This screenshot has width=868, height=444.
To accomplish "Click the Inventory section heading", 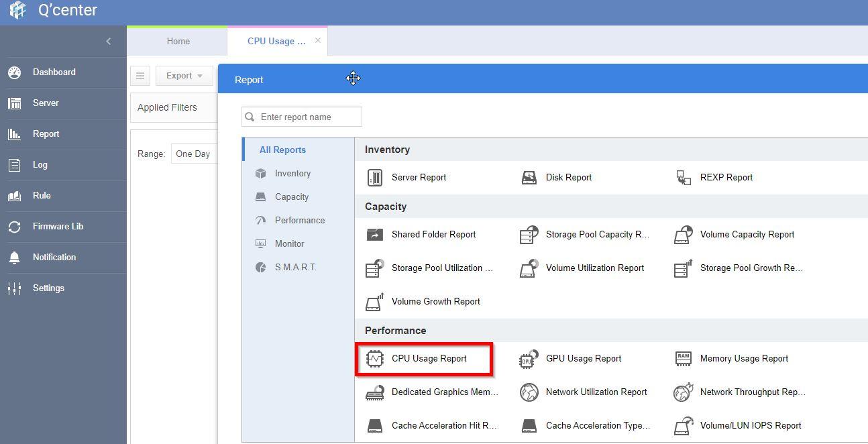I will 387,150.
